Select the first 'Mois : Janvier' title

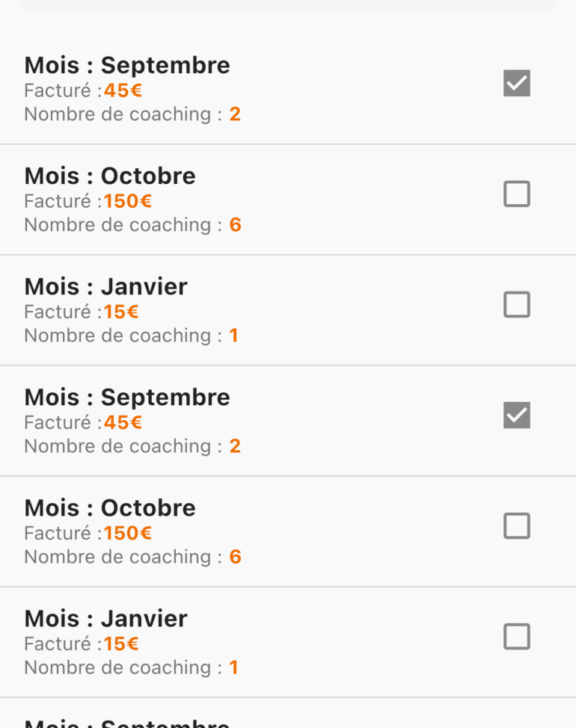pyautogui.click(x=105, y=286)
